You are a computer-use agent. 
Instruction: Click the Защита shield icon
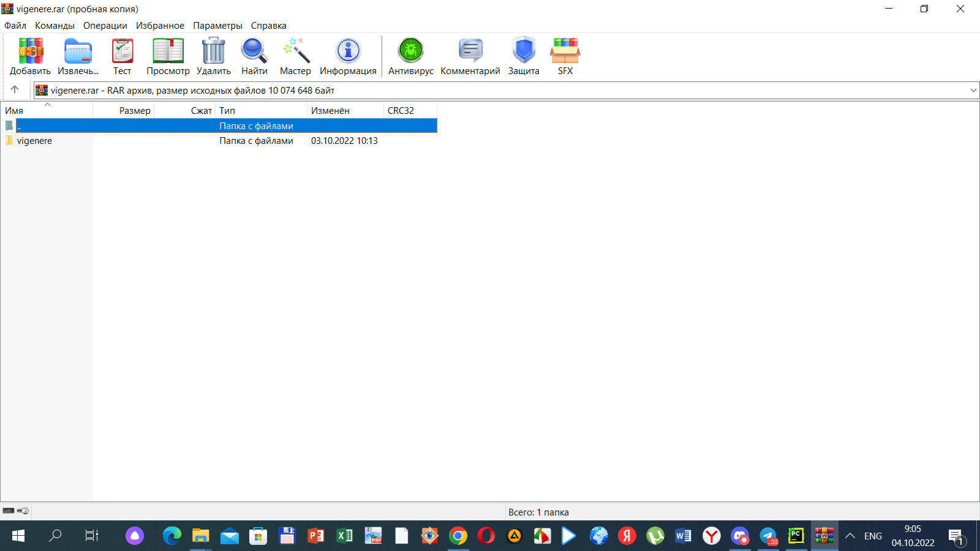pos(524,51)
